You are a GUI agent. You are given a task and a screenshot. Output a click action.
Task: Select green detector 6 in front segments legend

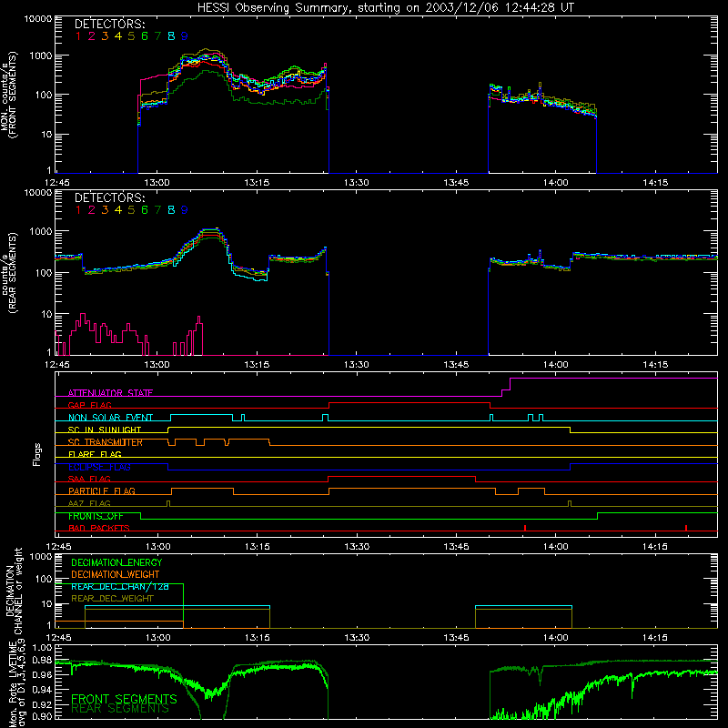pyautogui.click(x=145, y=35)
